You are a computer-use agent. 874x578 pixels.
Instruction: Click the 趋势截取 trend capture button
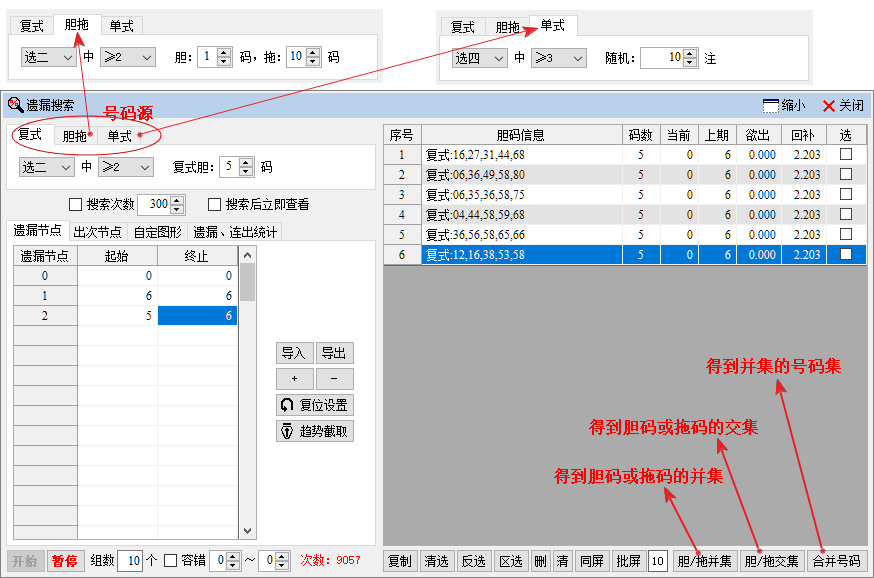(x=315, y=431)
